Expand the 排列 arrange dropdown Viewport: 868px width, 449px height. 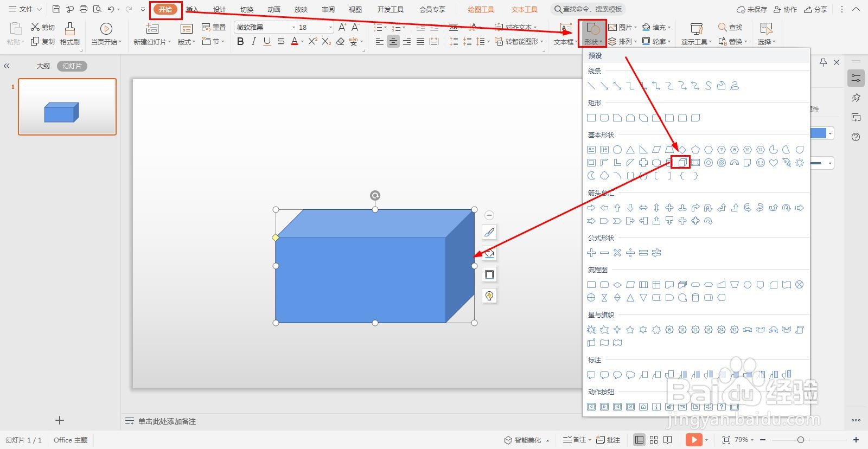pos(623,42)
